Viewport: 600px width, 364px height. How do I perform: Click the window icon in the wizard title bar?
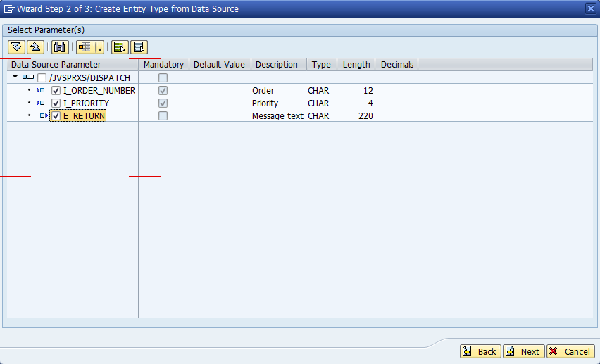click(8, 9)
